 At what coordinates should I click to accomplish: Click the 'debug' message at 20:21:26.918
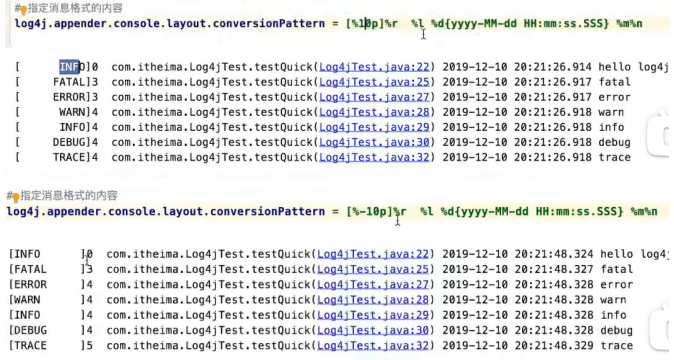pos(615,142)
